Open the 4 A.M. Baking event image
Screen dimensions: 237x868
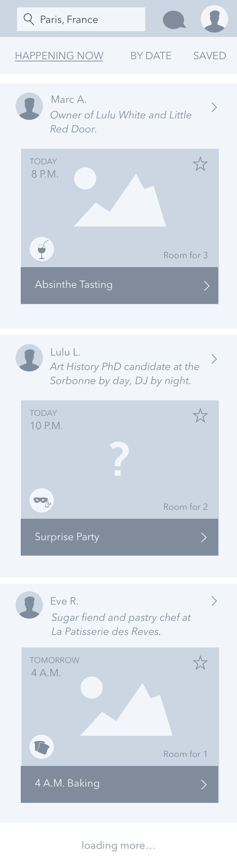pyautogui.click(x=120, y=707)
